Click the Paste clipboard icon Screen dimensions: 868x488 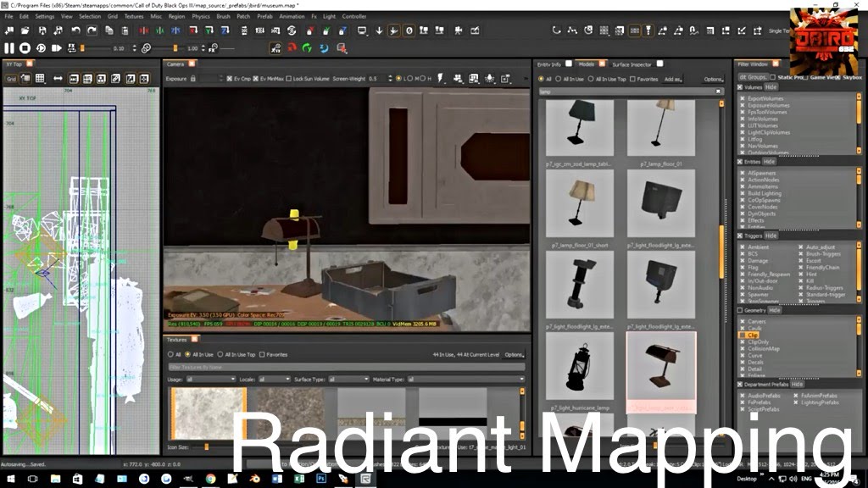click(125, 31)
